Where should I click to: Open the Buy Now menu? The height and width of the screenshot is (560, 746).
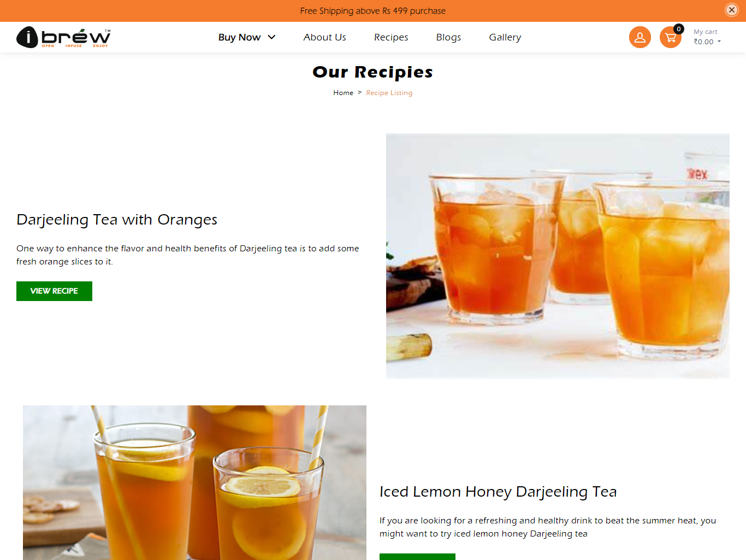[x=240, y=37]
